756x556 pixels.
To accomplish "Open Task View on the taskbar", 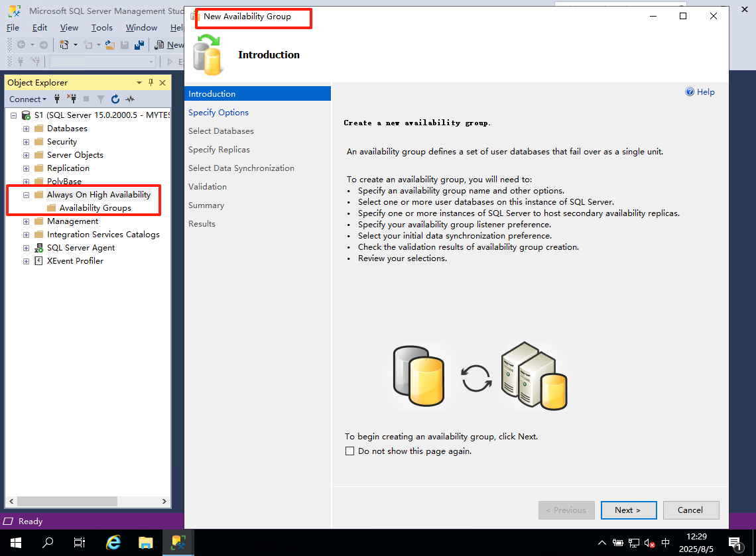I will click(x=80, y=543).
